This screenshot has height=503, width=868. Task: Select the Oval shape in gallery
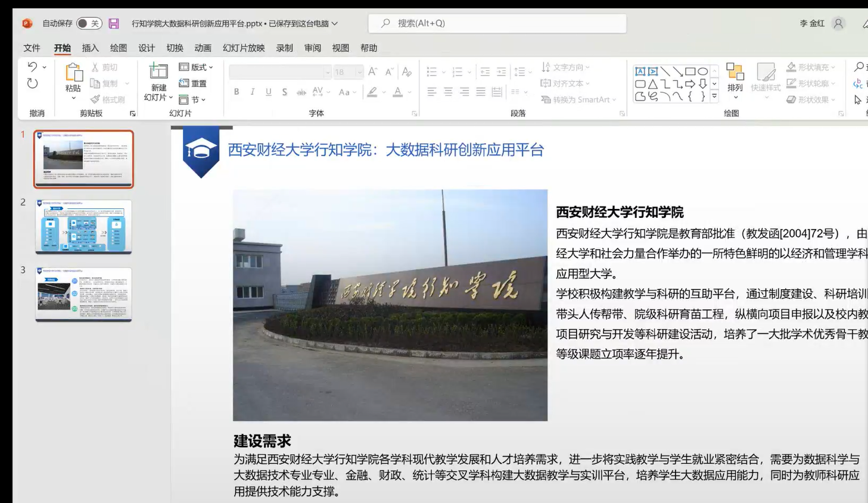tap(703, 71)
